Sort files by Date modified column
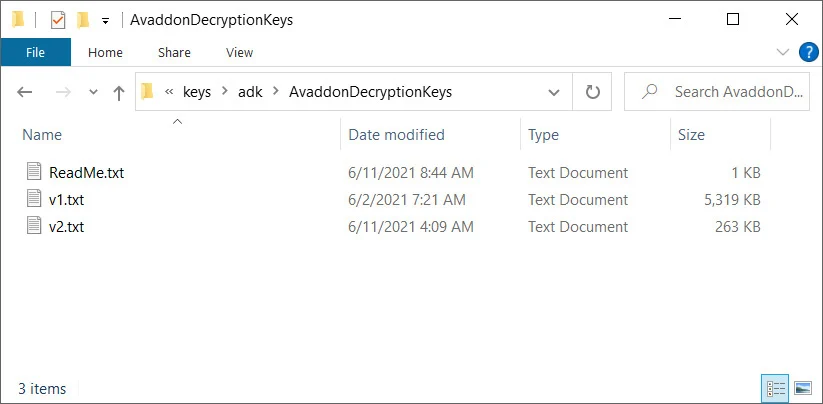Viewport: 823px width, 404px height. [x=396, y=135]
